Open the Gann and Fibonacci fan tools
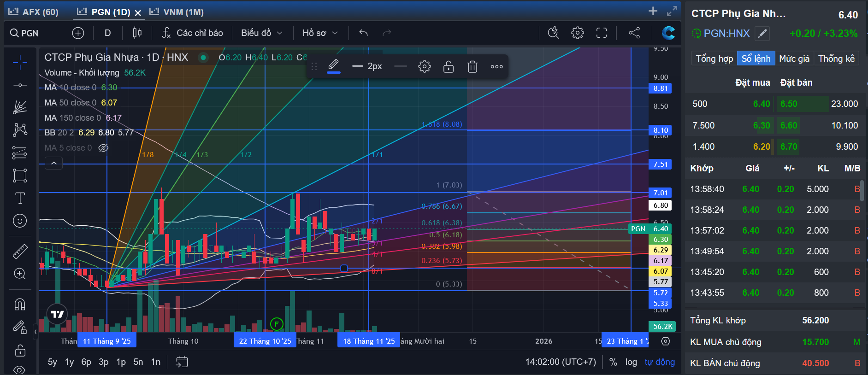The height and width of the screenshot is (375, 868). coord(20,107)
